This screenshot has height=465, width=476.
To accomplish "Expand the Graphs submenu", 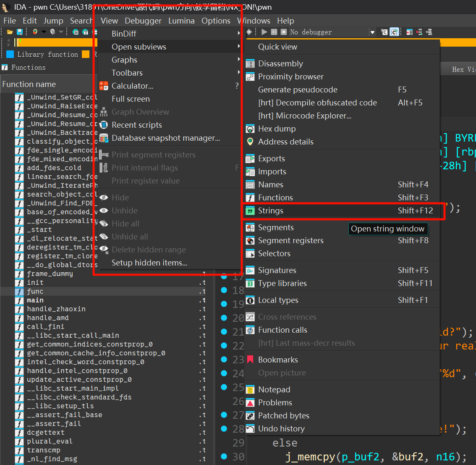I will 170,60.
